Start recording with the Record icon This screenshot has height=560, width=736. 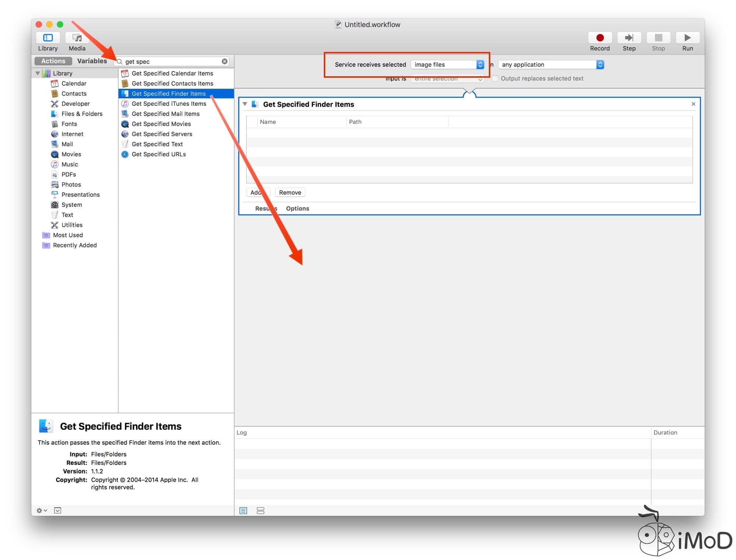point(599,38)
